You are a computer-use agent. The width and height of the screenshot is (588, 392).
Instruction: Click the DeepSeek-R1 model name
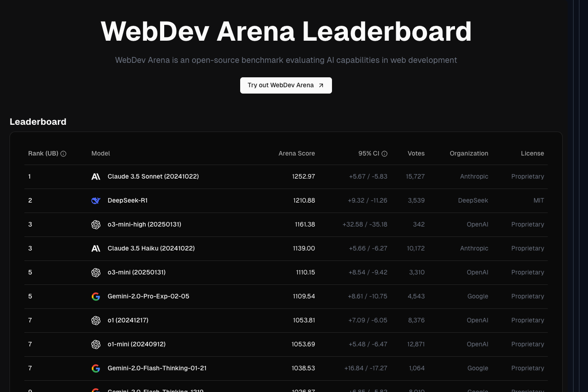(x=128, y=201)
